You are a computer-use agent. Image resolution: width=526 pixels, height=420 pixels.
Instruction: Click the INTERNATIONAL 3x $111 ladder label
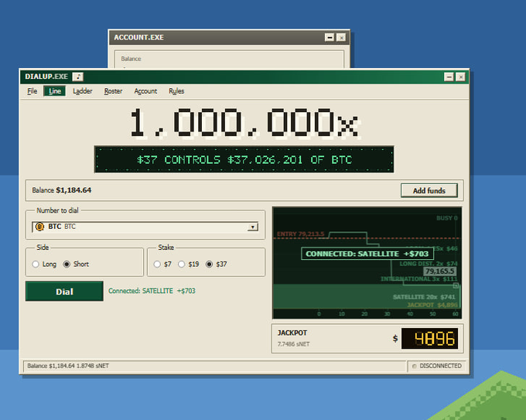(x=419, y=279)
